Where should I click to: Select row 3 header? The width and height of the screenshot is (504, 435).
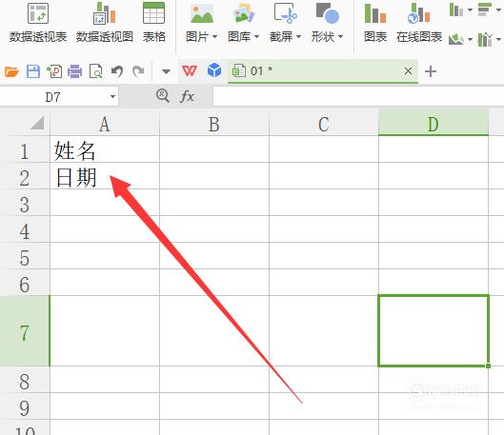tap(25, 203)
